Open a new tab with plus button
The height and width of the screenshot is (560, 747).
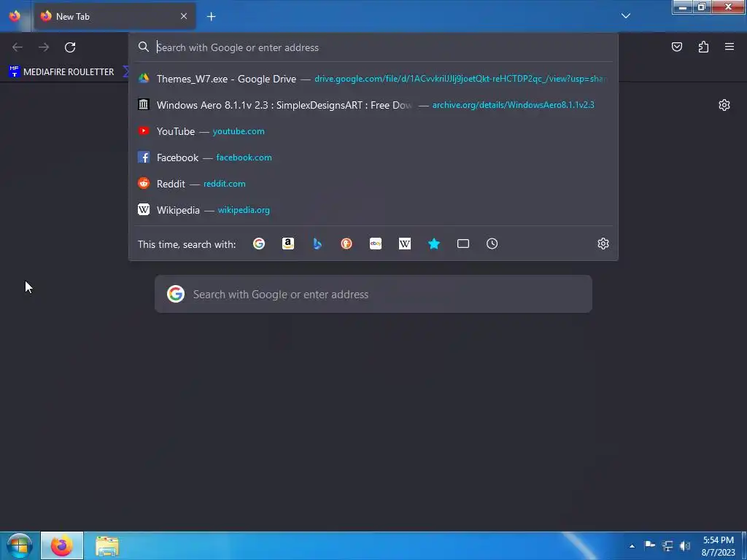(211, 17)
